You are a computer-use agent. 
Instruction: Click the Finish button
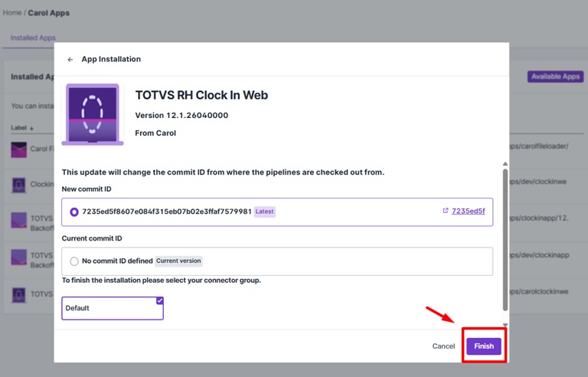484,346
